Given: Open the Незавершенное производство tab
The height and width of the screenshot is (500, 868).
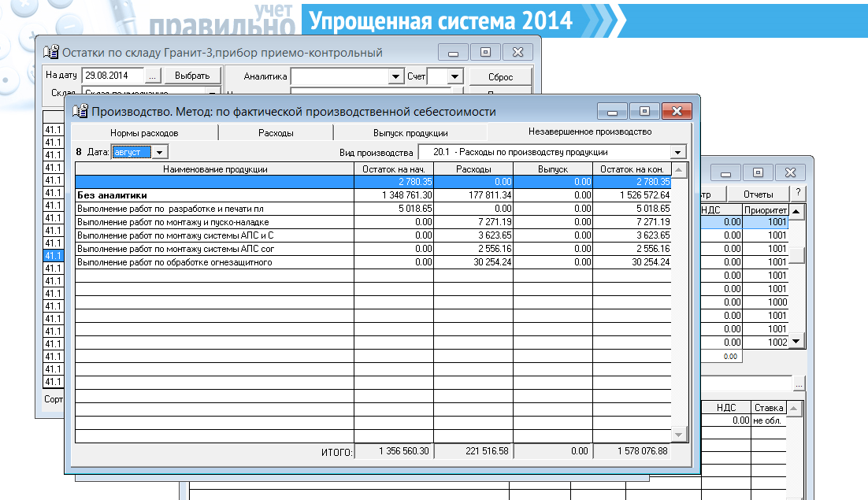Looking at the screenshot, I should [x=589, y=131].
